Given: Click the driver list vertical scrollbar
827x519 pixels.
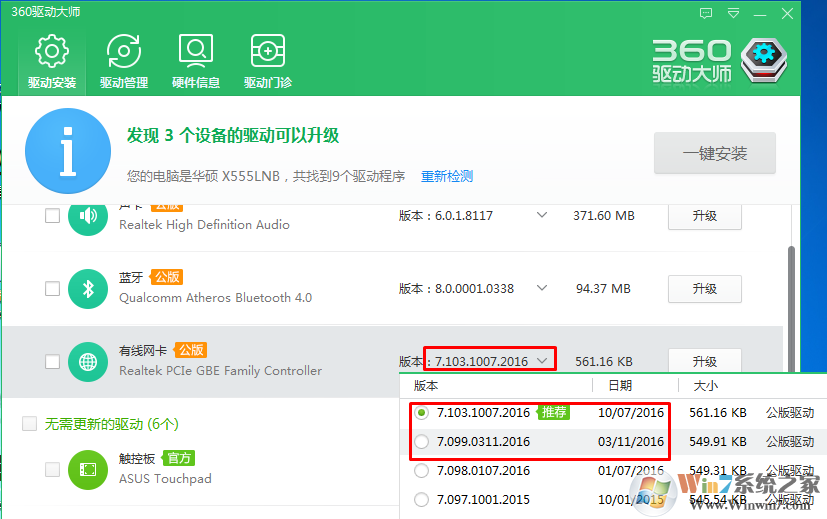Looking at the screenshot, I should pos(791,300).
